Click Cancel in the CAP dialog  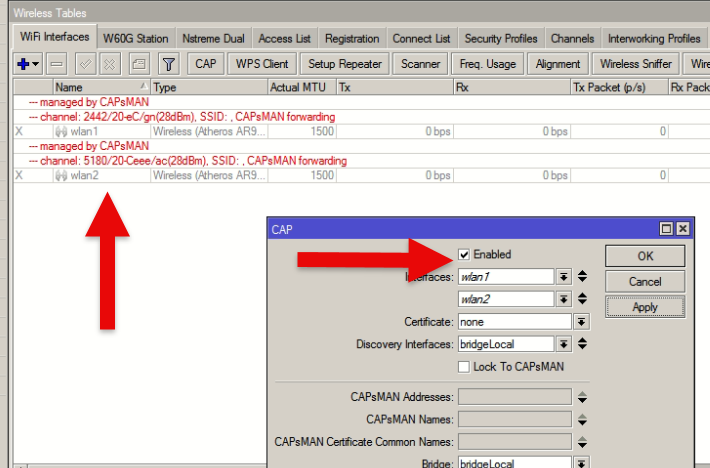pos(645,282)
